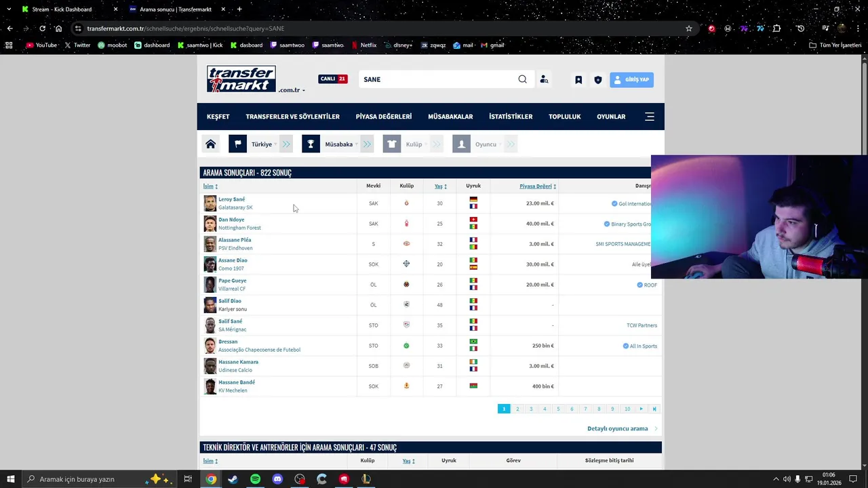Sort results by Yaş column
Image resolution: width=868 pixels, height=488 pixels.
(x=440, y=186)
